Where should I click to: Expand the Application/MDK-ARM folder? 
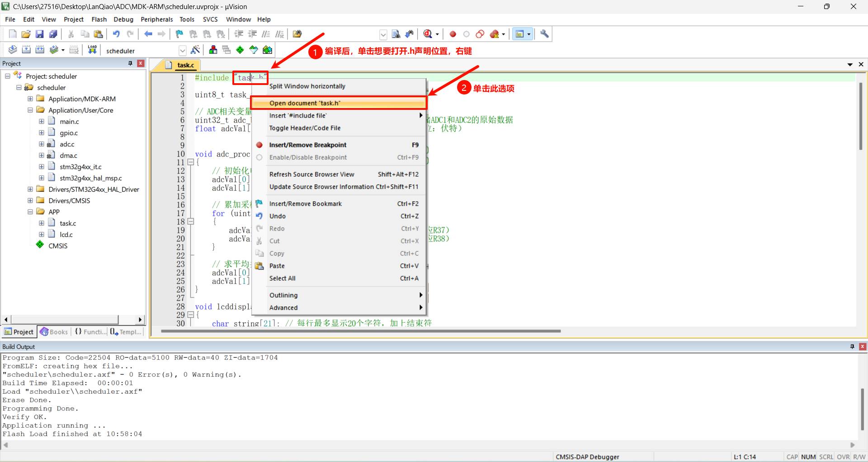click(30, 99)
